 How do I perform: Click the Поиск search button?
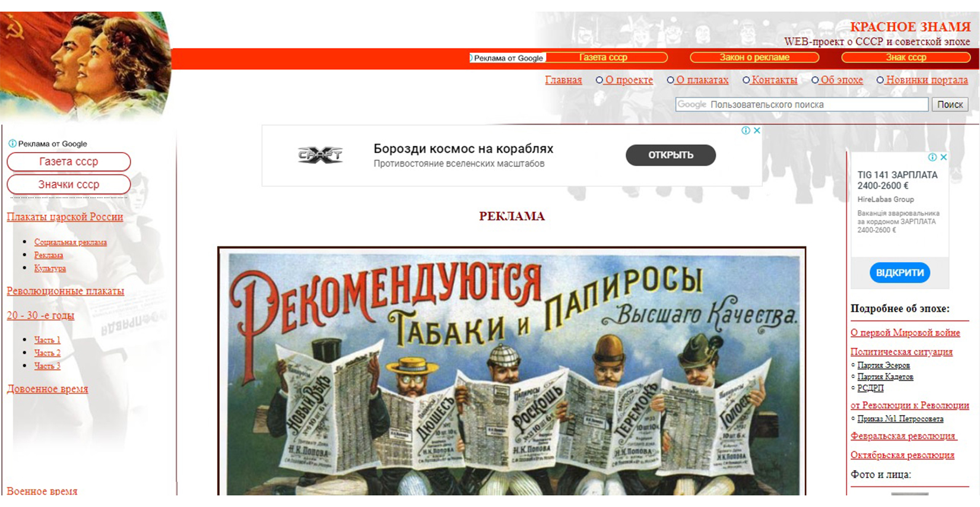click(x=950, y=104)
